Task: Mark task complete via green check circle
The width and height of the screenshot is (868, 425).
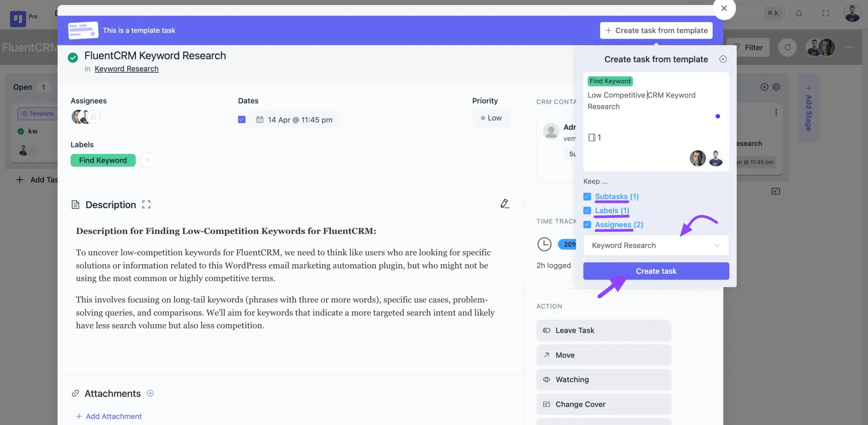Action: (73, 58)
